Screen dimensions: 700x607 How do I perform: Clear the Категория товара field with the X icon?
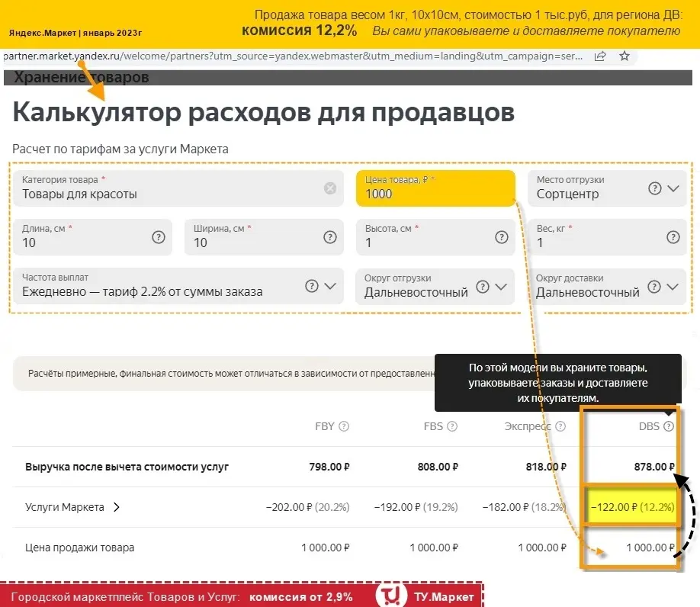(x=330, y=188)
